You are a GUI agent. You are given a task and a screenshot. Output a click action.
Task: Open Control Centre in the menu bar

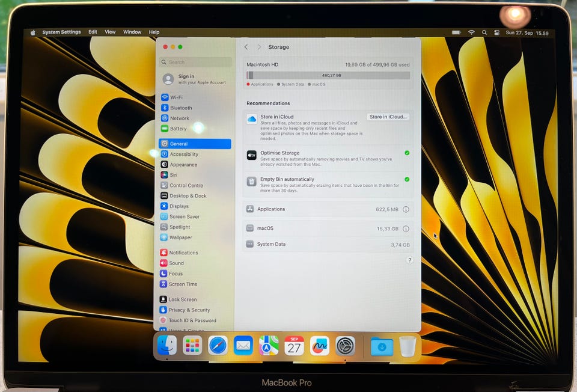click(x=497, y=32)
